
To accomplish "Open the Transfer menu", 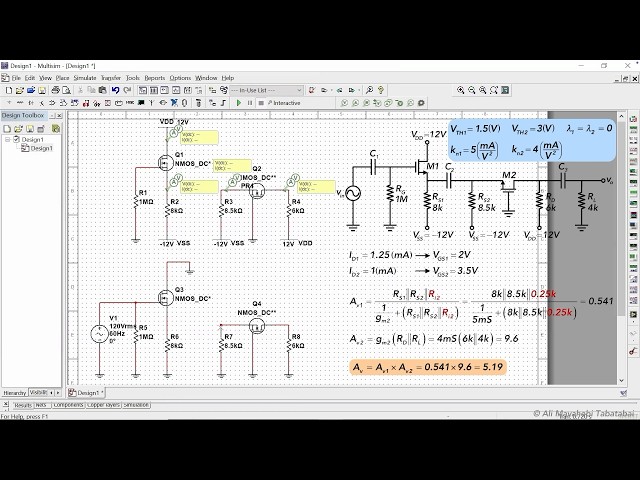I will [111, 78].
